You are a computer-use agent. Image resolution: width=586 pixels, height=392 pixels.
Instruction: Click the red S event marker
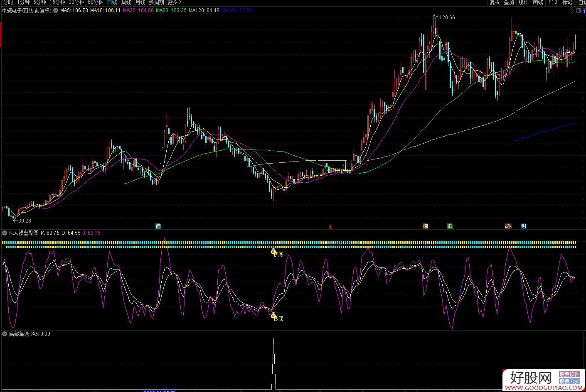point(330,227)
